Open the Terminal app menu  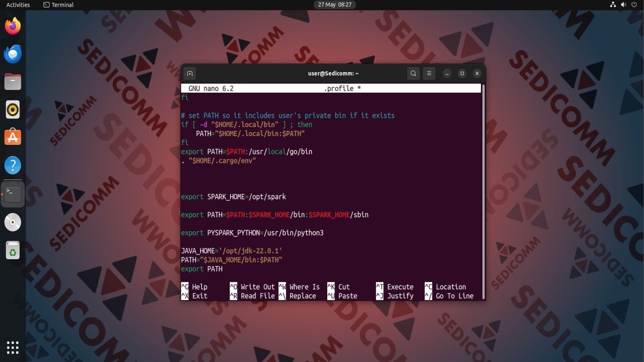59,5
